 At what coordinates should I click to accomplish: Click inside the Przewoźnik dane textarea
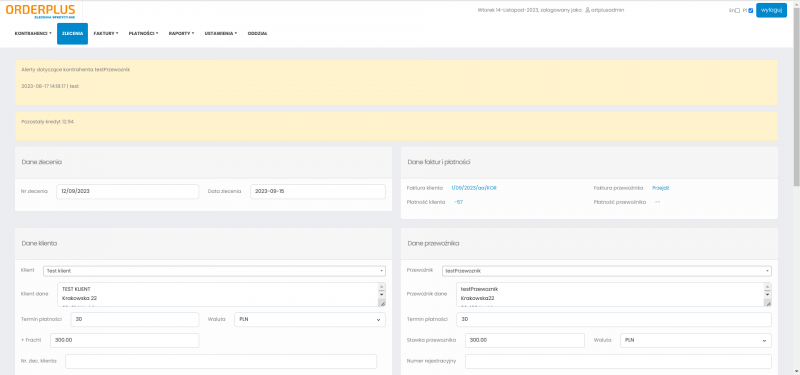(x=609, y=294)
